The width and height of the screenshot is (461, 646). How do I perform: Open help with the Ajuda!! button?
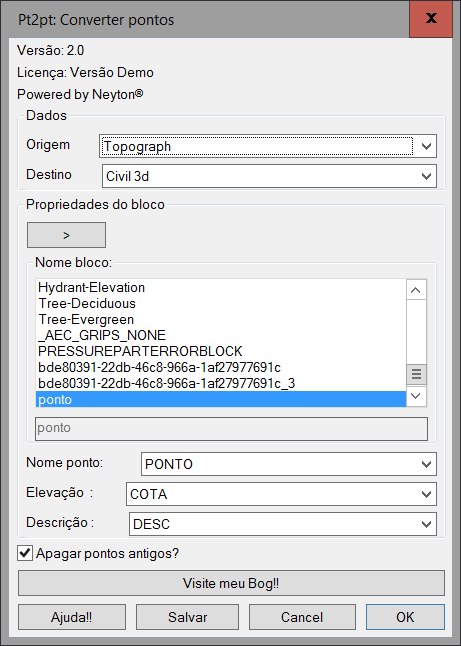click(72, 617)
